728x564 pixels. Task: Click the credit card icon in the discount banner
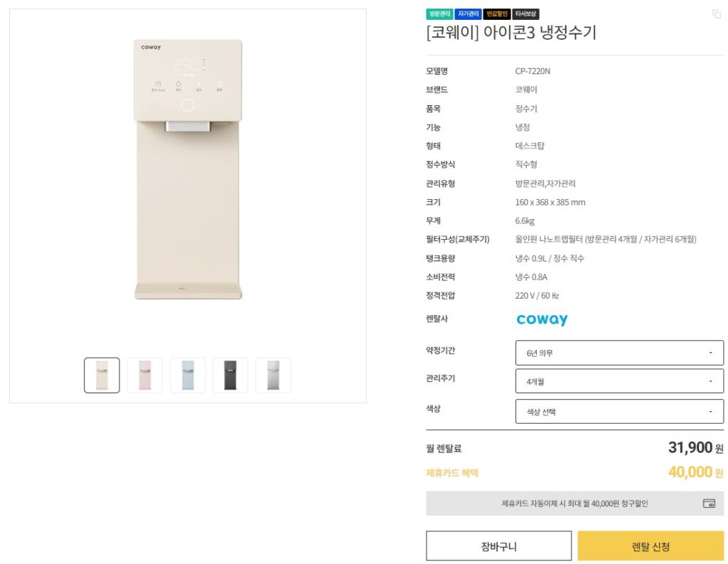coord(709,504)
